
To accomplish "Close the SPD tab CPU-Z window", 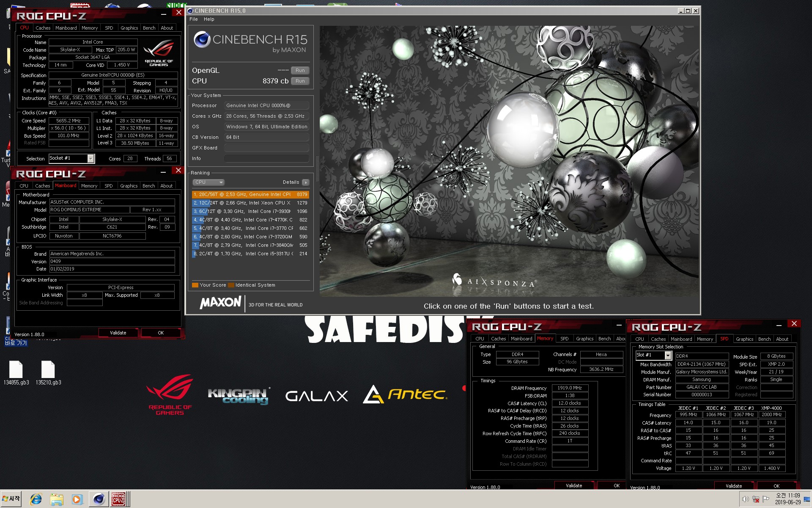I will pyautogui.click(x=794, y=324).
